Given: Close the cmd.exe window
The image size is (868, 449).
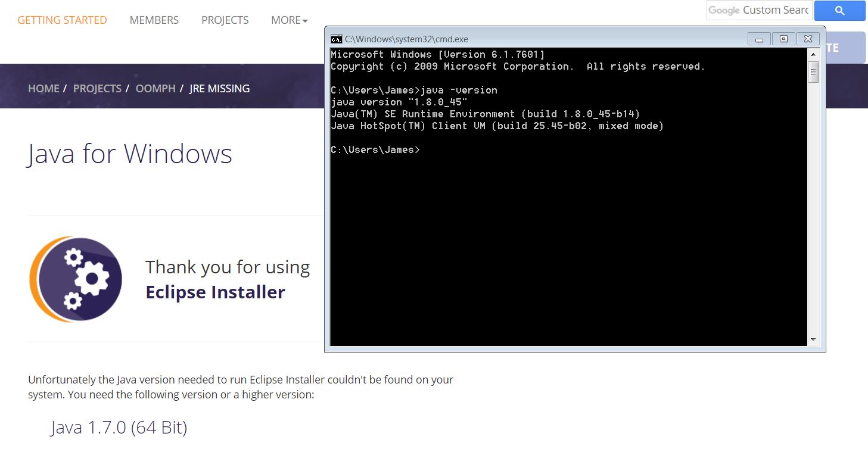Looking at the screenshot, I should (808, 39).
